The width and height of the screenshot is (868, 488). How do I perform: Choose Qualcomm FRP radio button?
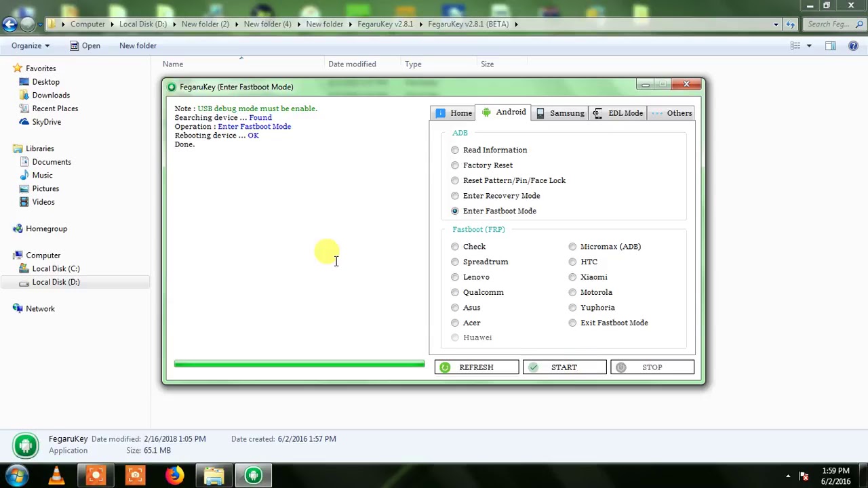pyautogui.click(x=455, y=292)
